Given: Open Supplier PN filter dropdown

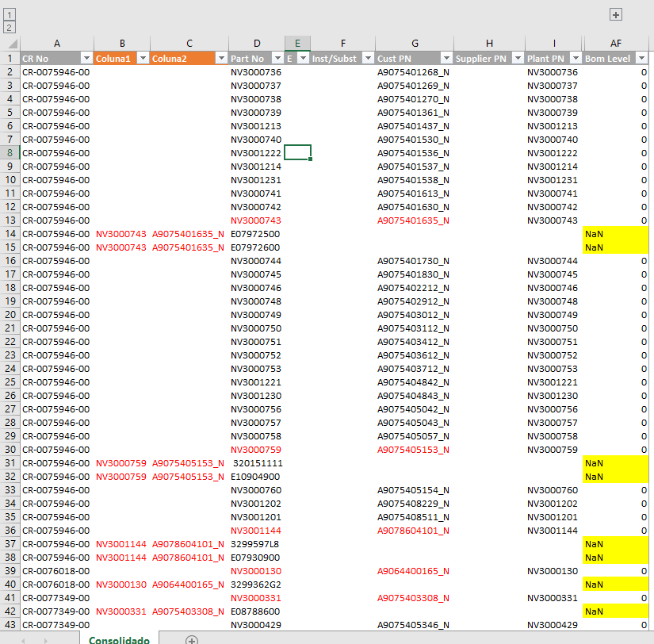Looking at the screenshot, I should pyautogui.click(x=518, y=58).
